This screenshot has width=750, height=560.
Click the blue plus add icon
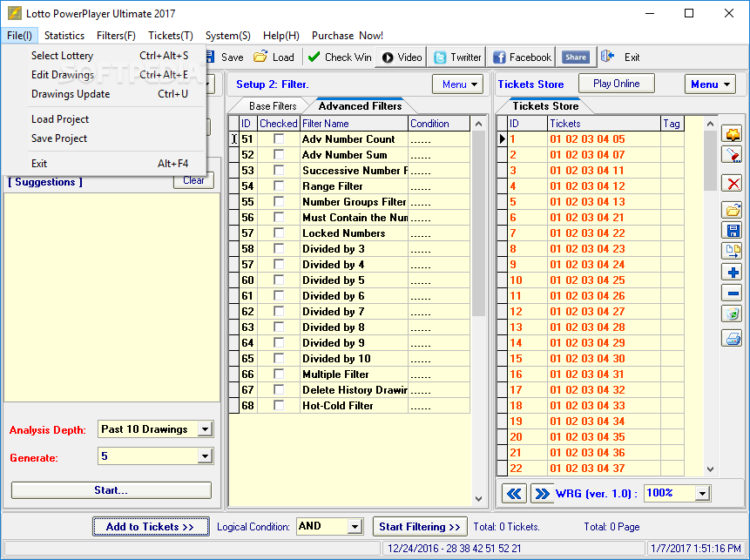(x=733, y=273)
